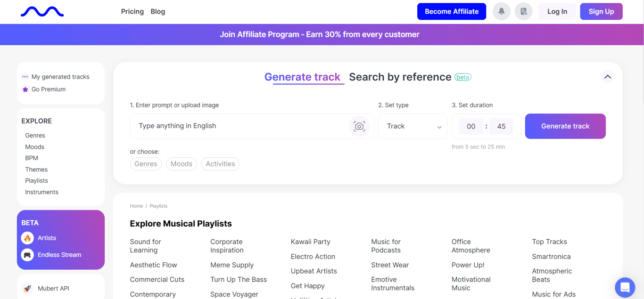Set seconds value in the duration field
This screenshot has height=299, width=644.
tap(501, 126)
